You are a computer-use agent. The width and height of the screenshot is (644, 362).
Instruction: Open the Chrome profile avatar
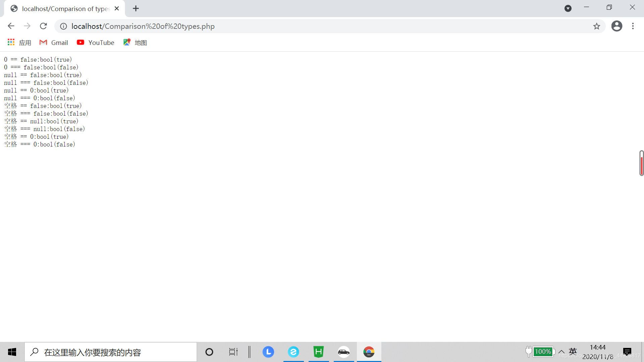pos(616,26)
